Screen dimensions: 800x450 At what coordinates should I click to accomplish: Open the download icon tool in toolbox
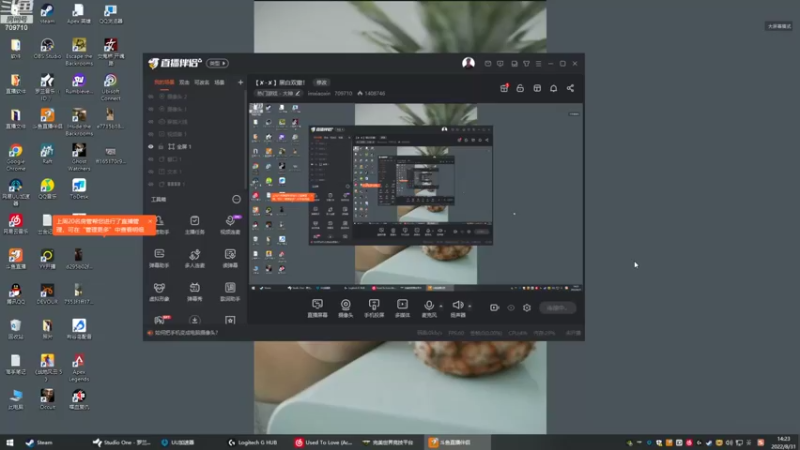(x=194, y=320)
